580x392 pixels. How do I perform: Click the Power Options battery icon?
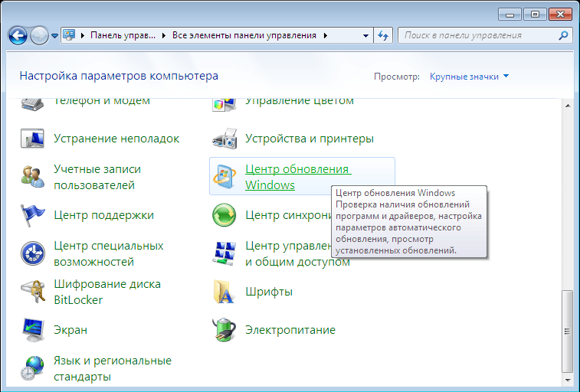224,330
